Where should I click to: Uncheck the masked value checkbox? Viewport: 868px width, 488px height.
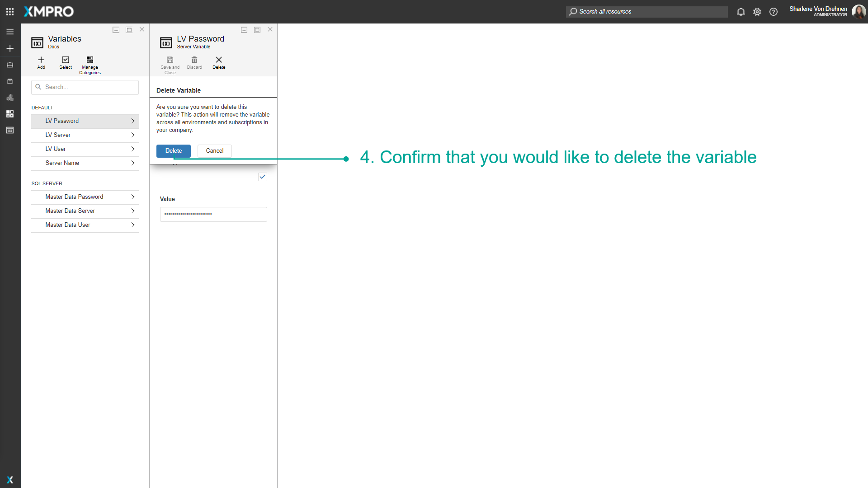262,177
